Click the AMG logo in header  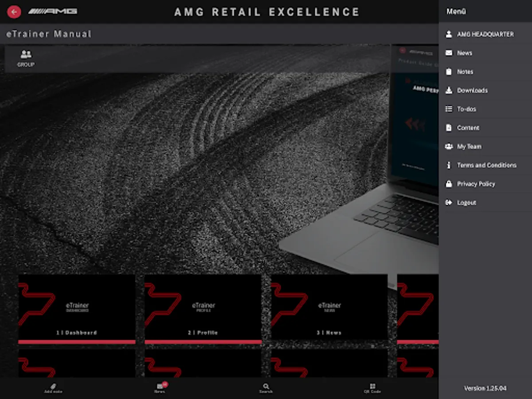[53, 11]
